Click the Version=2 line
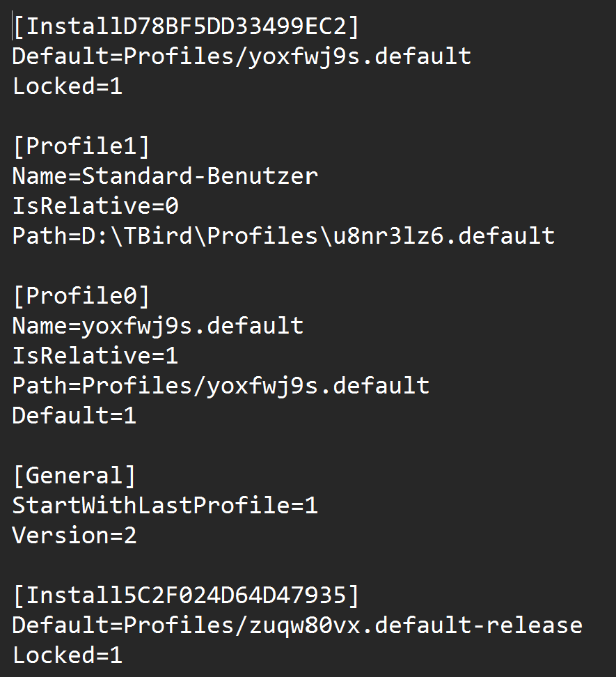 (x=74, y=536)
